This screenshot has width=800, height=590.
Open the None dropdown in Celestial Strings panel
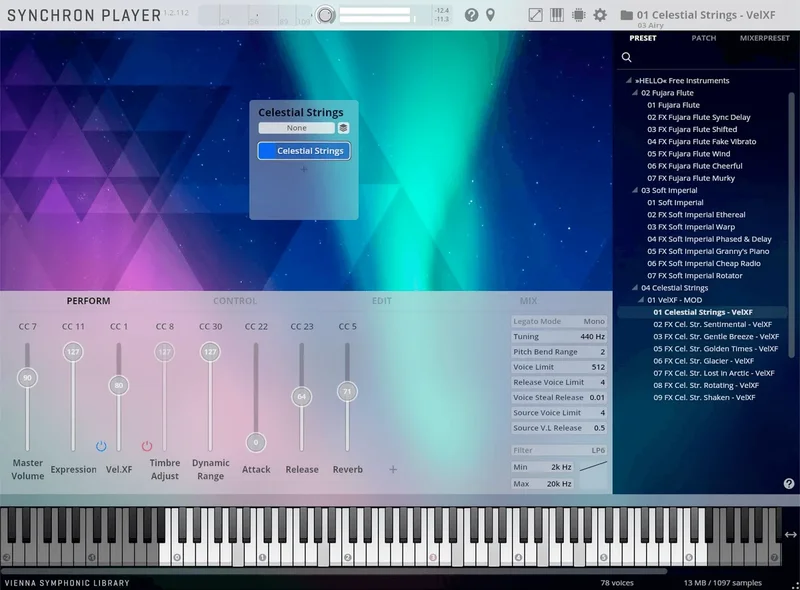pyautogui.click(x=296, y=128)
